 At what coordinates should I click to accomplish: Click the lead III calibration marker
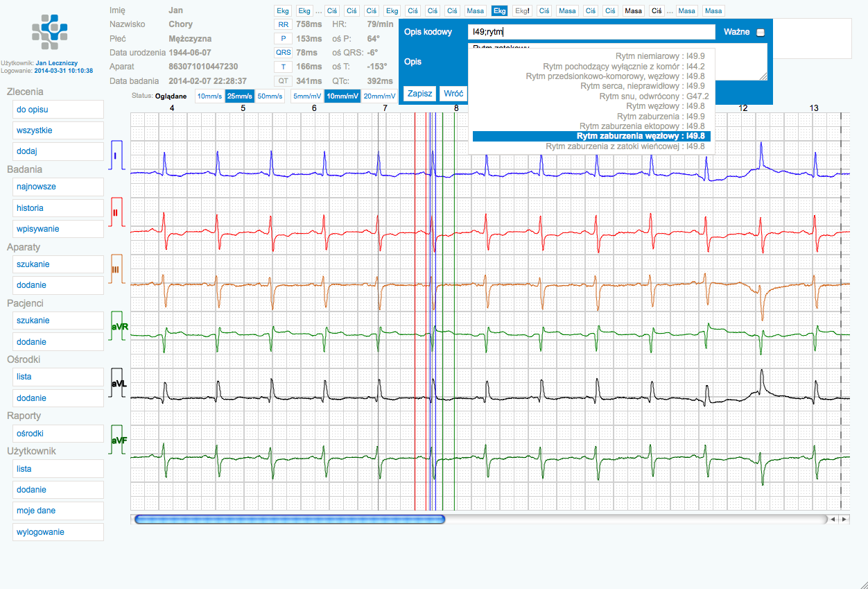click(116, 269)
